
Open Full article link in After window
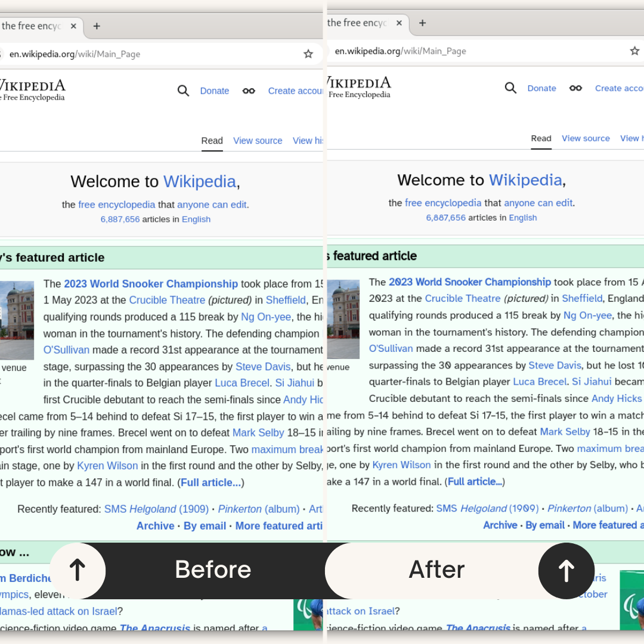point(475,482)
